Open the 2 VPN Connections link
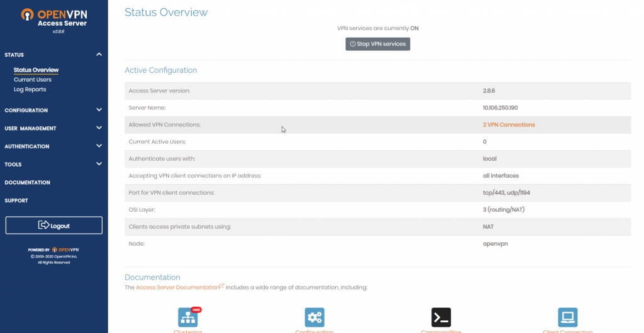The width and height of the screenshot is (644, 333). click(x=509, y=124)
